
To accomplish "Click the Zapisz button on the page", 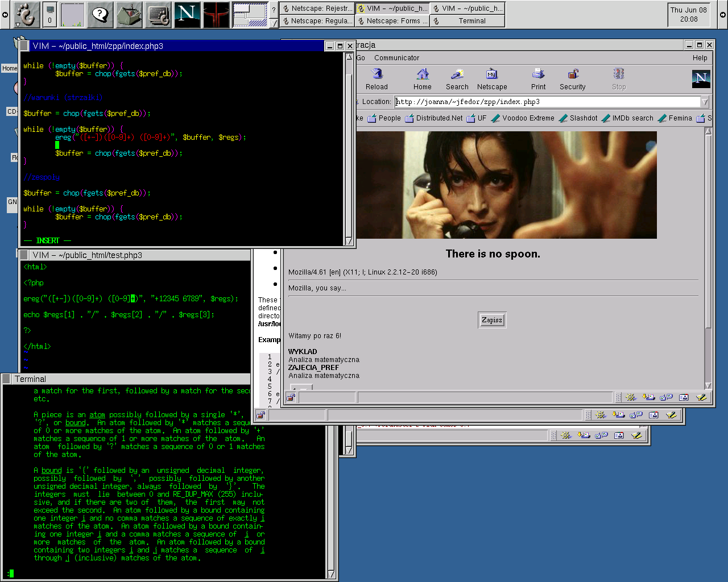I will pos(492,320).
